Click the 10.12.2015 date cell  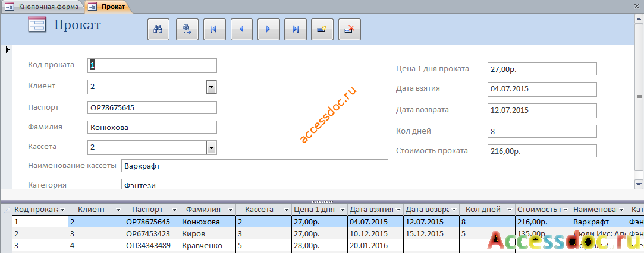tap(375, 234)
